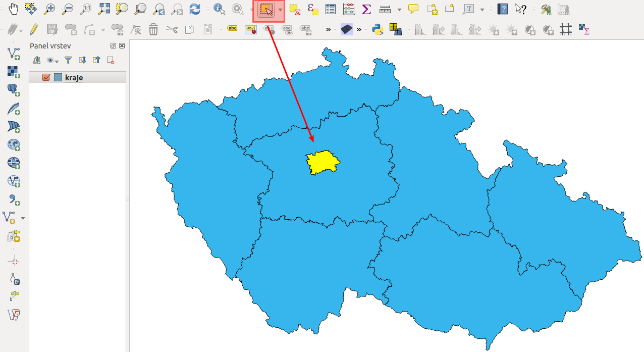Click Add Vector Layer icon
The height and width of the screenshot is (352, 644).
click(x=14, y=53)
